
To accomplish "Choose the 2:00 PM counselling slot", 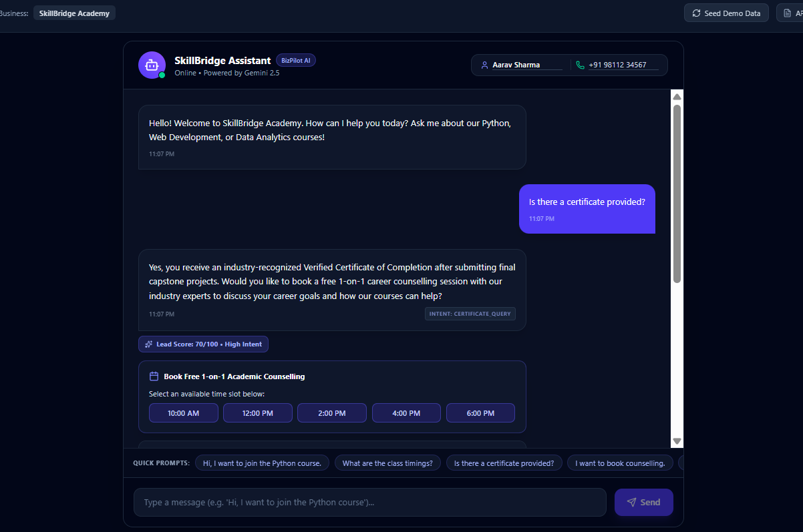I will click(332, 413).
